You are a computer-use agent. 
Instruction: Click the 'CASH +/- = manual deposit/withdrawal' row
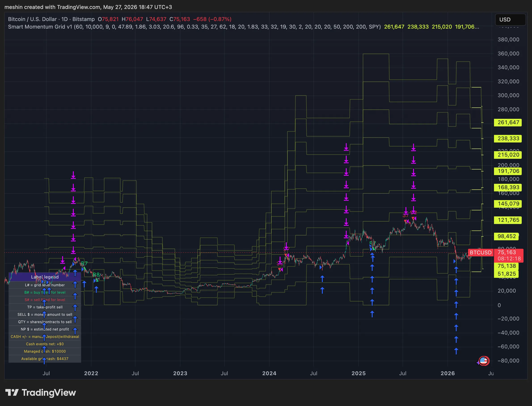tap(45, 337)
